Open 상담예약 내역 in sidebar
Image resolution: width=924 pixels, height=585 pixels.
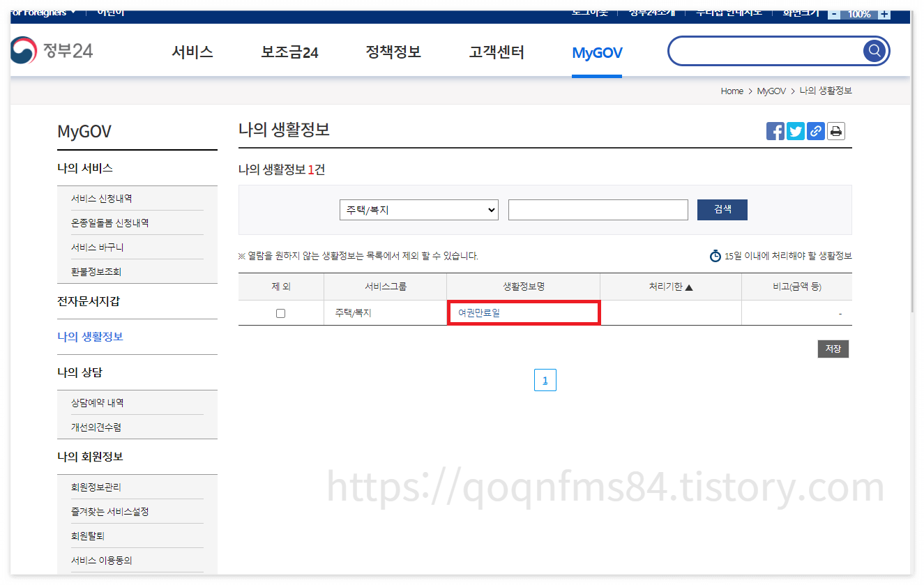(97, 403)
